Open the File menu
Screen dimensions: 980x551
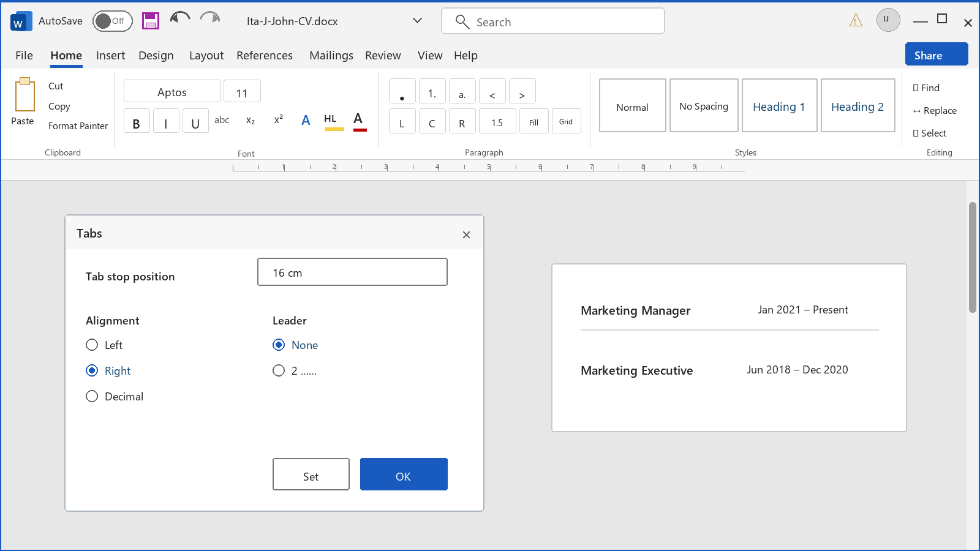pos(24,55)
